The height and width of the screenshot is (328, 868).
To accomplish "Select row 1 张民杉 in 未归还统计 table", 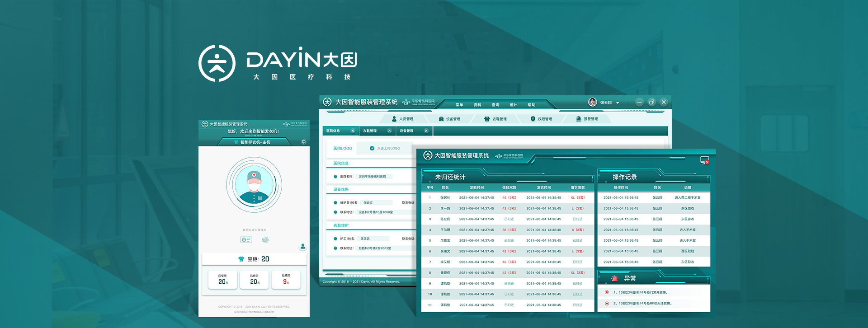I will click(x=506, y=197).
